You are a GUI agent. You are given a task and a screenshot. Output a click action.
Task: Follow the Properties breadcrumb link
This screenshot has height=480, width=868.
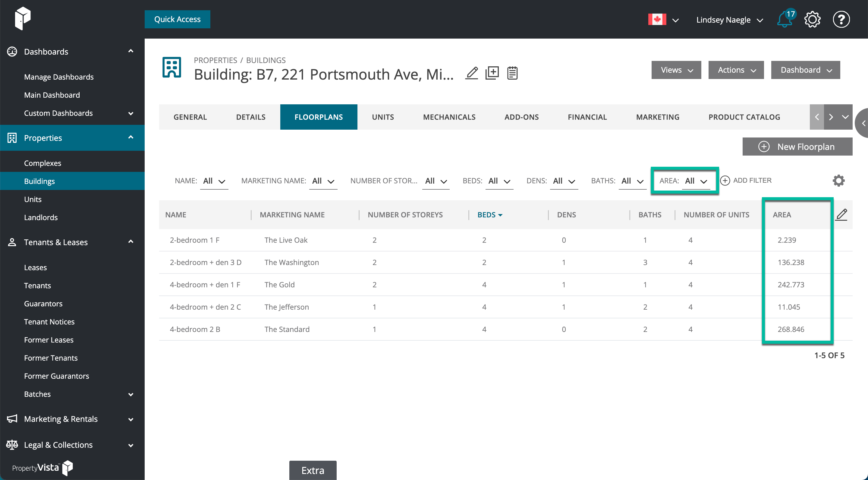[x=215, y=60]
